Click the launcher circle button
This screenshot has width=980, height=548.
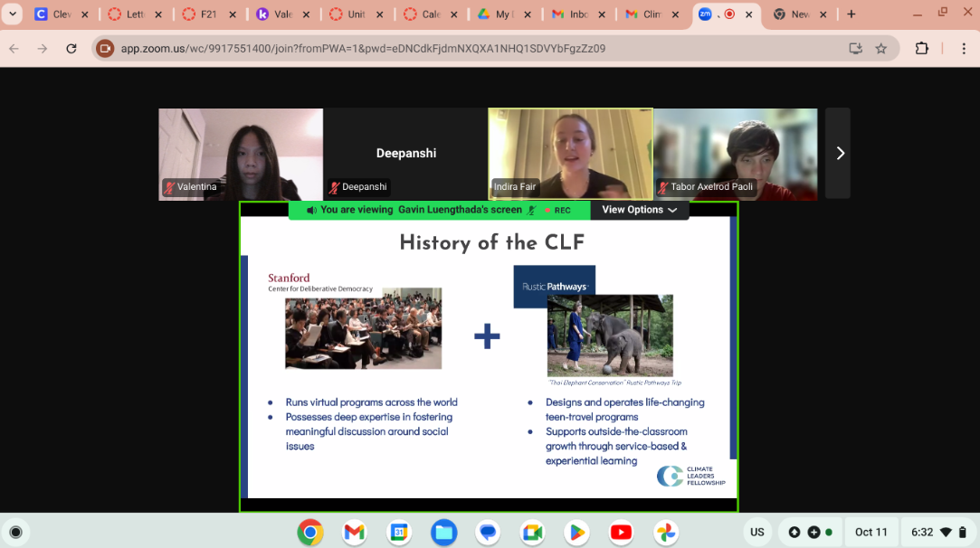(15, 533)
